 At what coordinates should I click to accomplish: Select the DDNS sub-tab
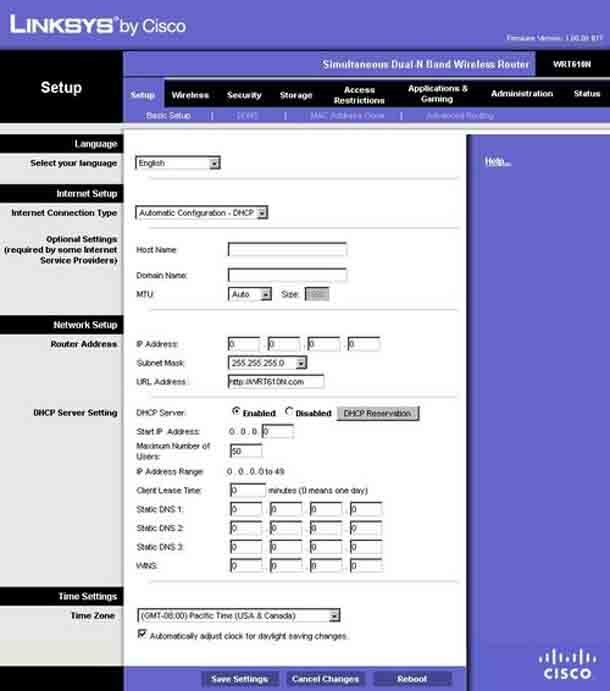247,115
